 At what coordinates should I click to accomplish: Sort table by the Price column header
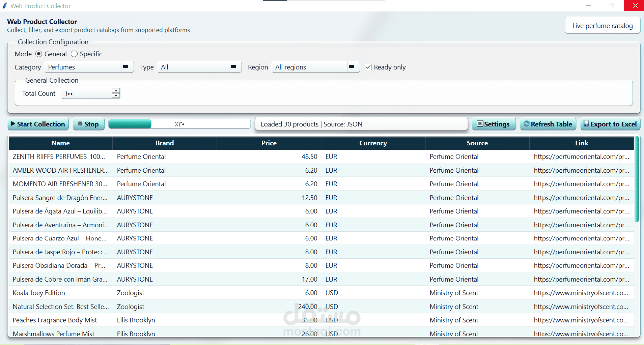click(269, 143)
